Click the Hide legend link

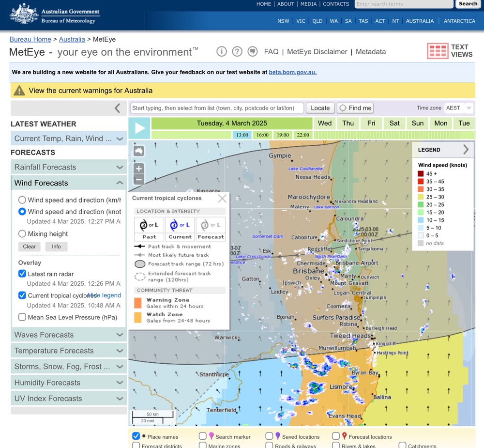click(x=105, y=295)
